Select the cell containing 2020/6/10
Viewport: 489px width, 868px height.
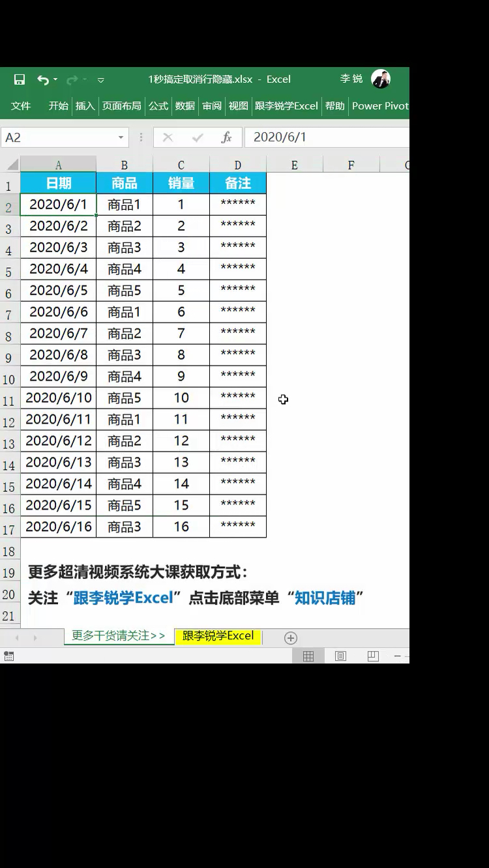[58, 398]
